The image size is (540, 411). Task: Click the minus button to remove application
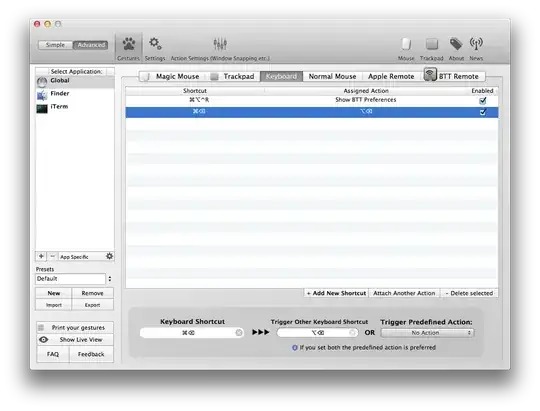pos(52,256)
